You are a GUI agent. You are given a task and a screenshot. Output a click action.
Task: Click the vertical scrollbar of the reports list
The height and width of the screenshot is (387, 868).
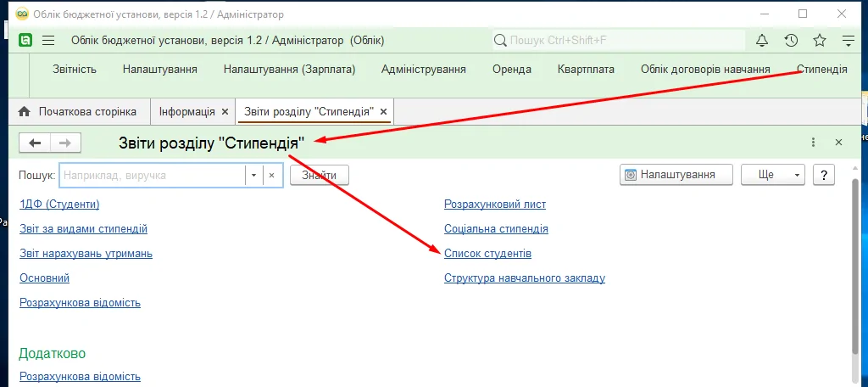point(855,266)
